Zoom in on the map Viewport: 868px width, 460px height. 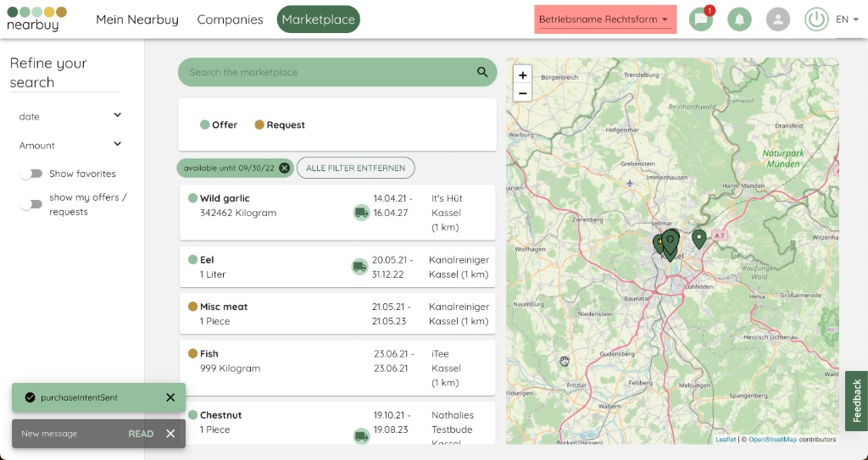(x=522, y=75)
